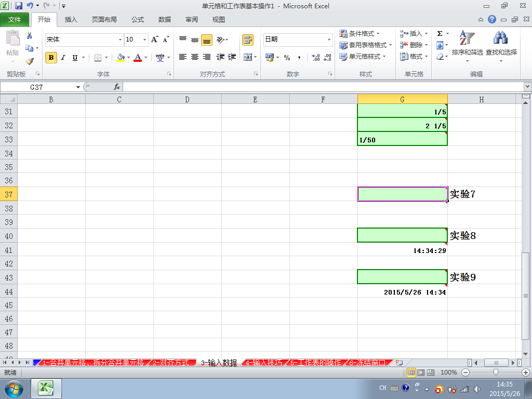
Task: Open 排序和筛选 sort and filter
Action: pos(467,46)
